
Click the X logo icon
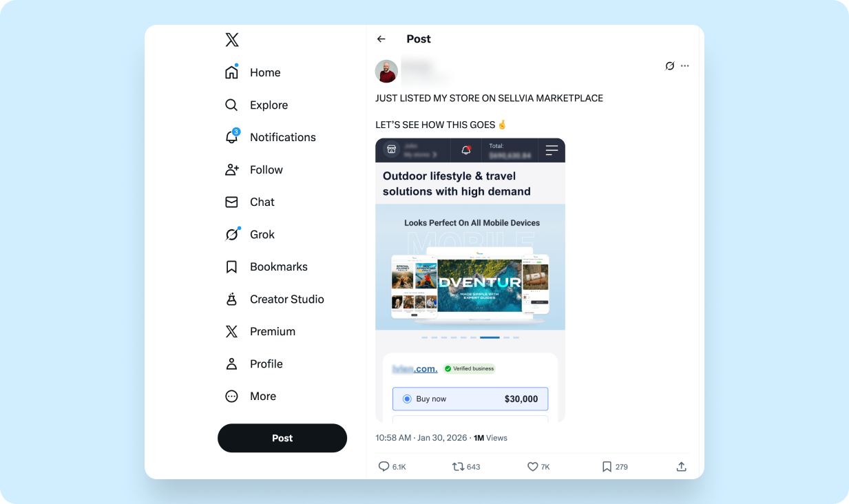point(232,40)
